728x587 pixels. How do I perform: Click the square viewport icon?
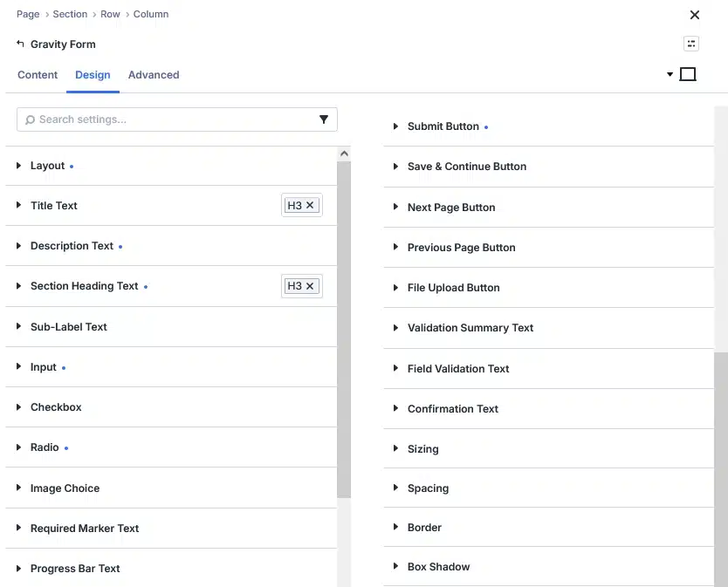tap(688, 74)
